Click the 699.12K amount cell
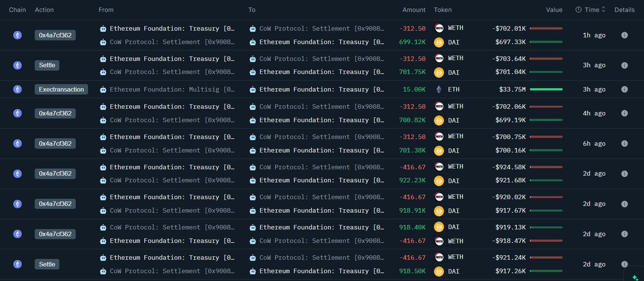644x281 pixels. tap(413, 42)
